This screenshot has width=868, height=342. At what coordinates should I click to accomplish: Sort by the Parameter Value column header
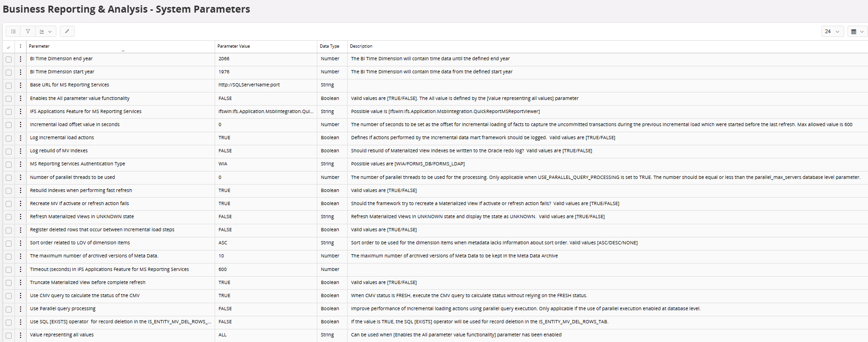233,46
